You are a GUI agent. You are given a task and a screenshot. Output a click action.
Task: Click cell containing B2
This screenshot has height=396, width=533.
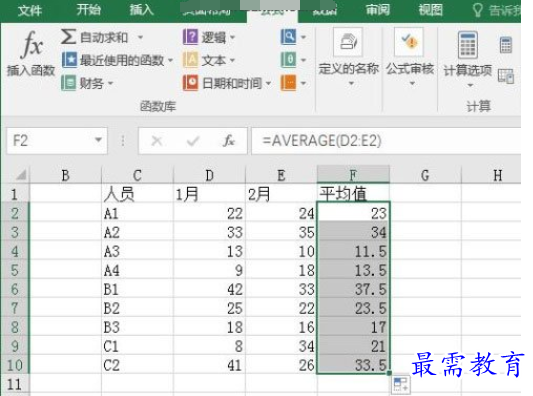pyautogui.click(x=137, y=308)
